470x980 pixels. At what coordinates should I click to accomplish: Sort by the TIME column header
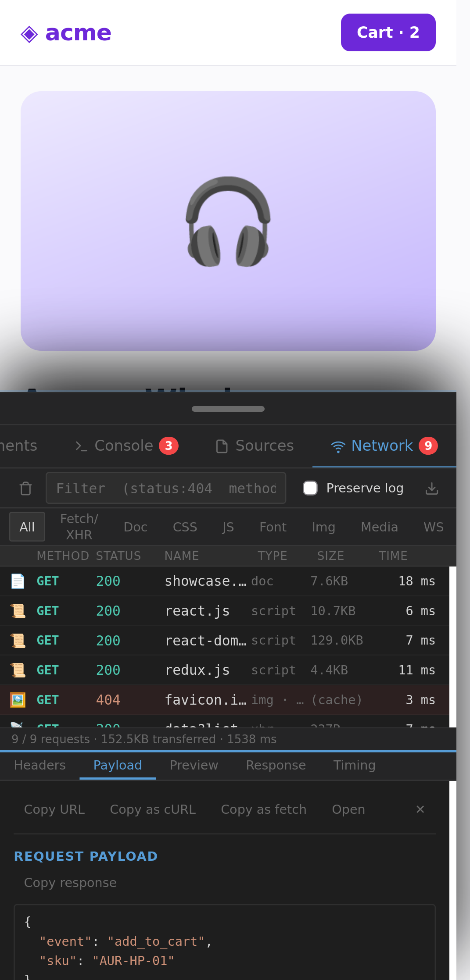coord(393,556)
